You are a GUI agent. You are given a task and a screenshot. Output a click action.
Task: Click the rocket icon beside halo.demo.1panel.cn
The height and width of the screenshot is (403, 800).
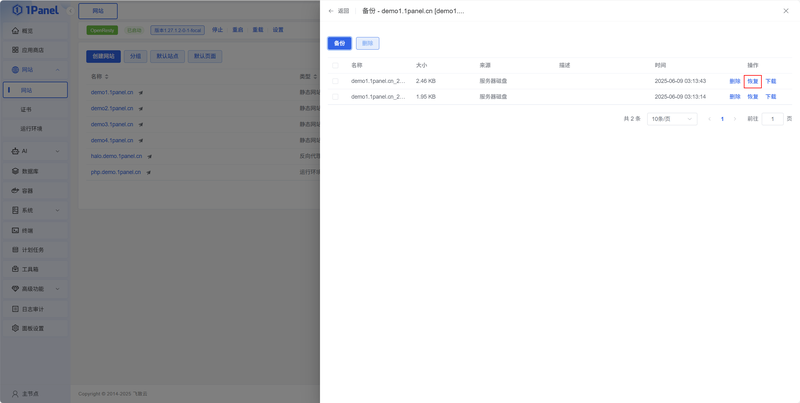tap(149, 157)
